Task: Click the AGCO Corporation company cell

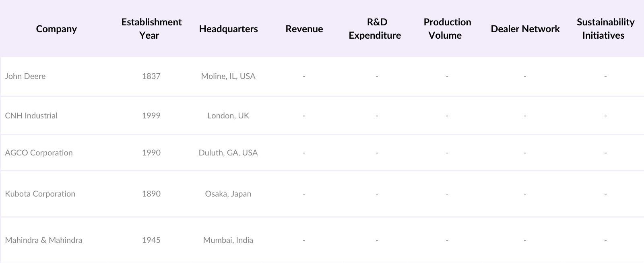Action: [x=39, y=153]
